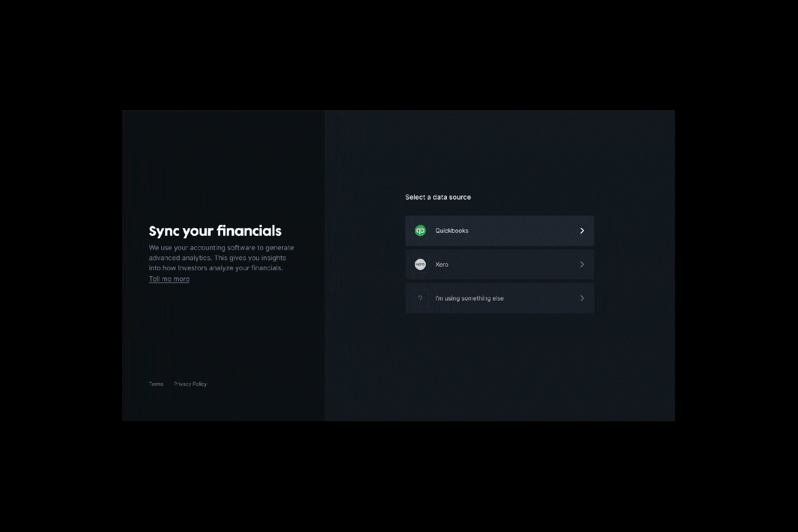
Task: Click the green Quickbooks logo icon
Action: click(x=420, y=231)
